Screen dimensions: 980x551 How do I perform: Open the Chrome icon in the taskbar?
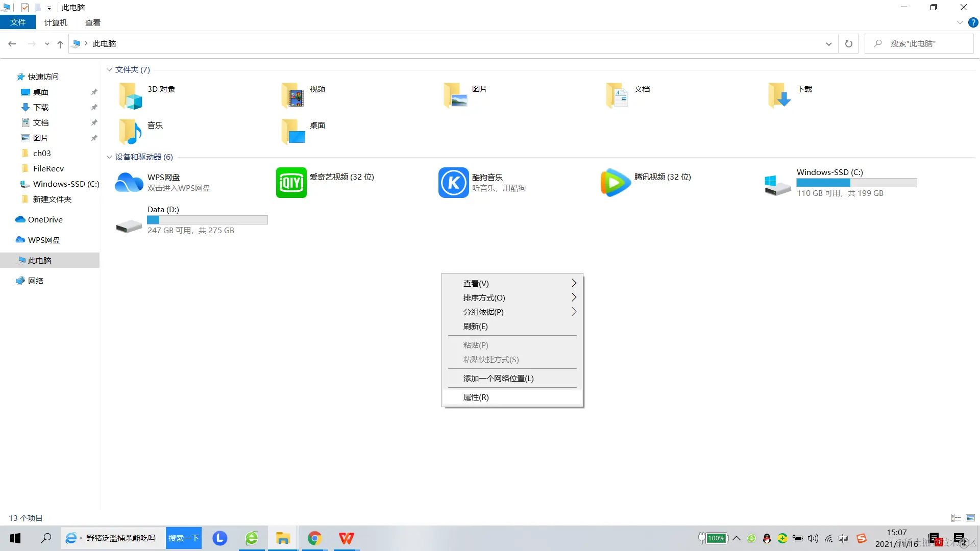(314, 538)
